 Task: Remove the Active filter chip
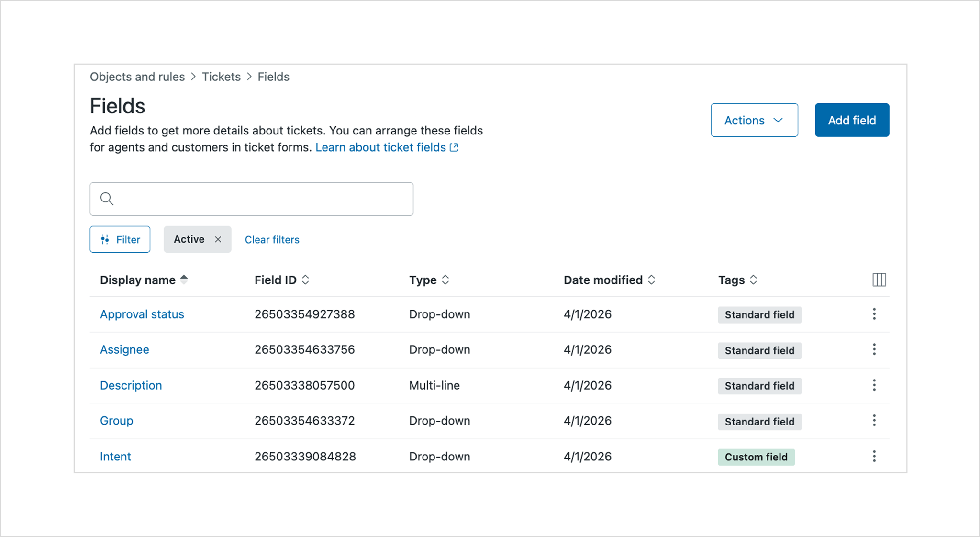tap(218, 239)
